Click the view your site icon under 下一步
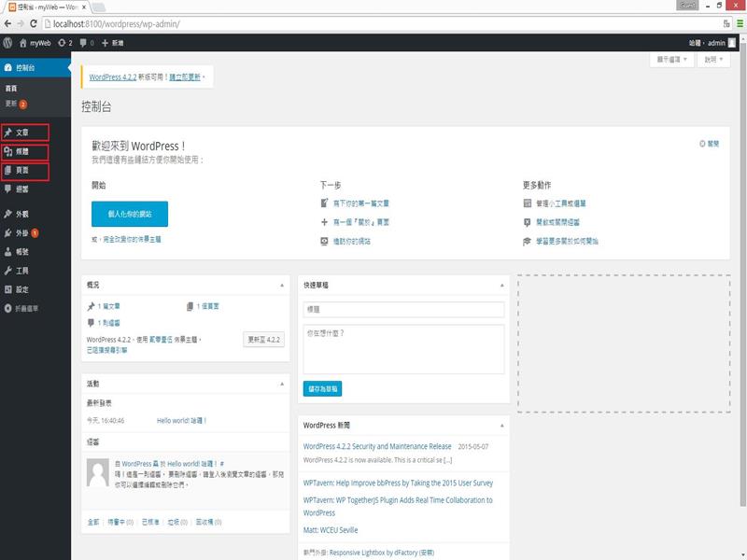Screen dimensions: 747x560 [x=324, y=241]
